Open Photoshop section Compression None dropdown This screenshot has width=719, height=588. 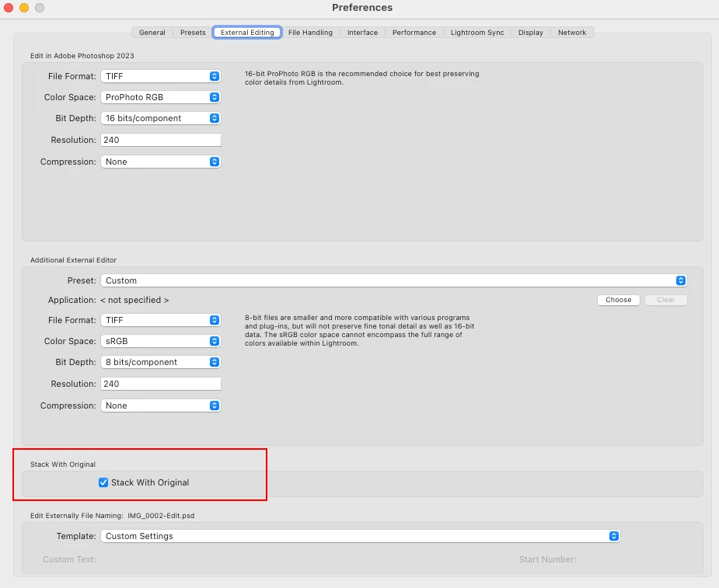tap(160, 162)
